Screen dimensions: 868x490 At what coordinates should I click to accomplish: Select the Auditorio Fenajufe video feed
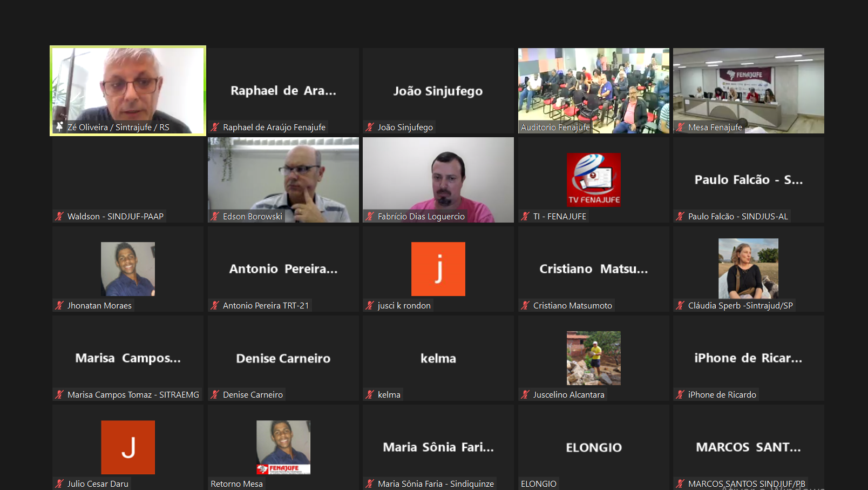pos(593,86)
